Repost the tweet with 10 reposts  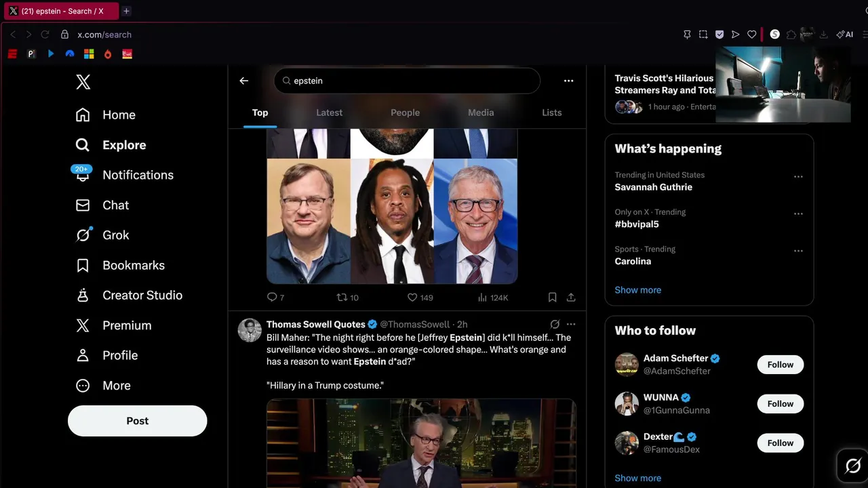pos(347,297)
